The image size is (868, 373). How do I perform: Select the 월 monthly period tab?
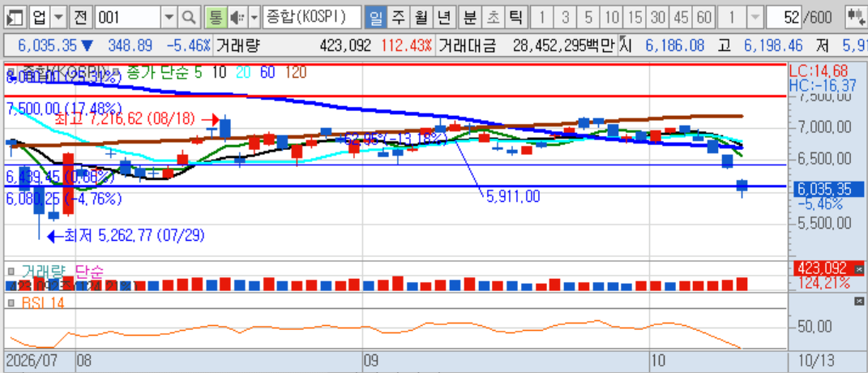[421, 19]
